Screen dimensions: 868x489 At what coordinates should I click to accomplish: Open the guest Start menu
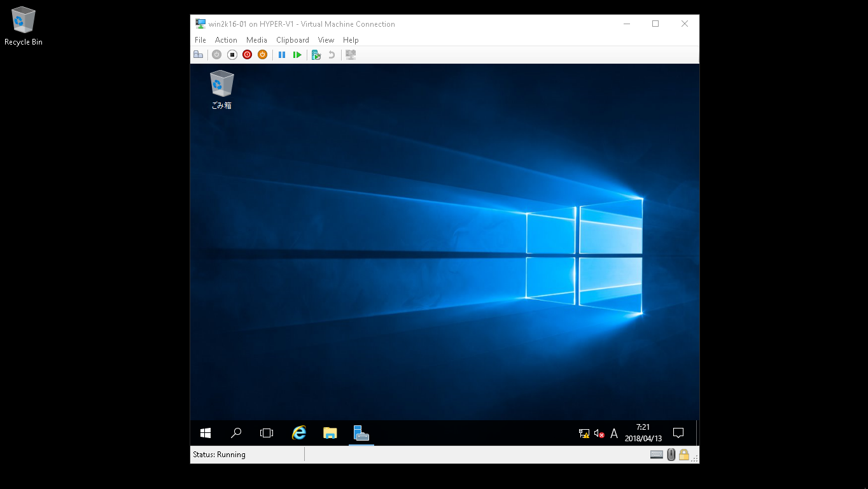[206, 433]
